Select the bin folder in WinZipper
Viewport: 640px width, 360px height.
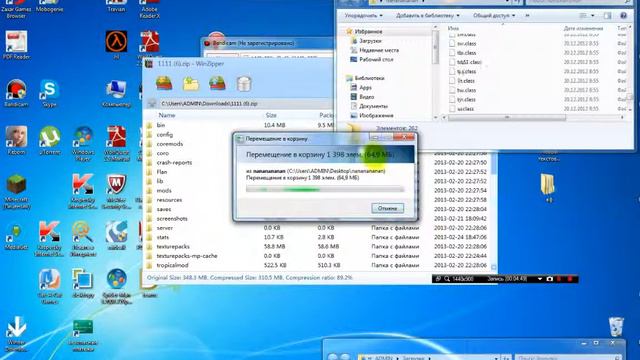tap(161, 125)
